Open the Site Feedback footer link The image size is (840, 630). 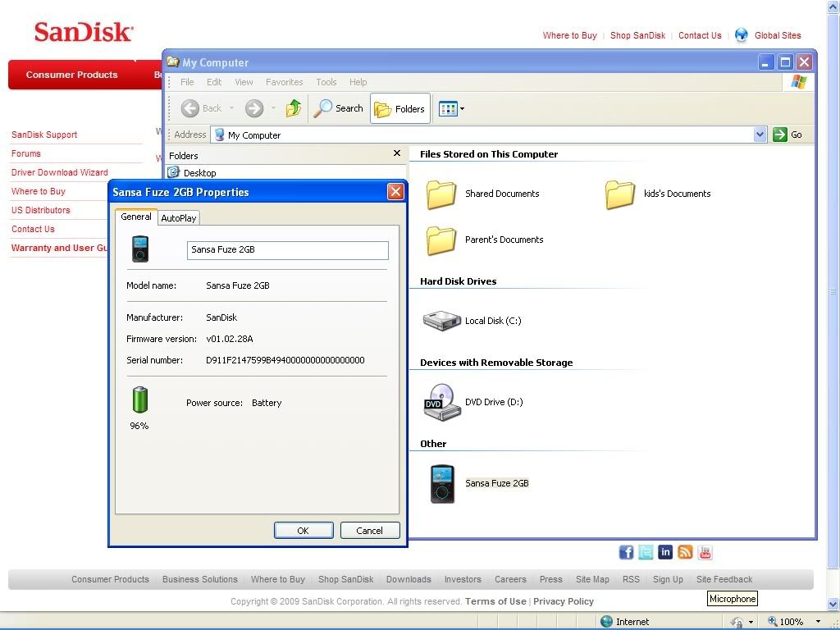click(724, 579)
